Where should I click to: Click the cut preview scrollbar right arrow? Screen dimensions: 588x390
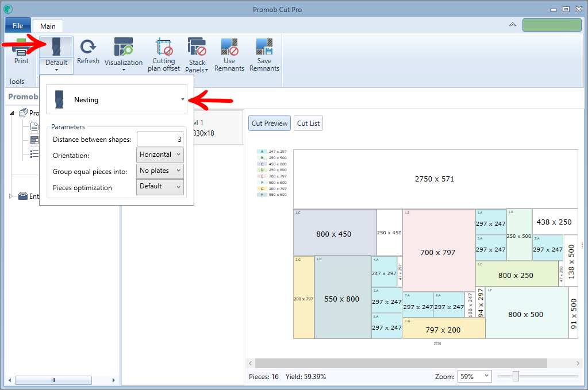pos(578,363)
